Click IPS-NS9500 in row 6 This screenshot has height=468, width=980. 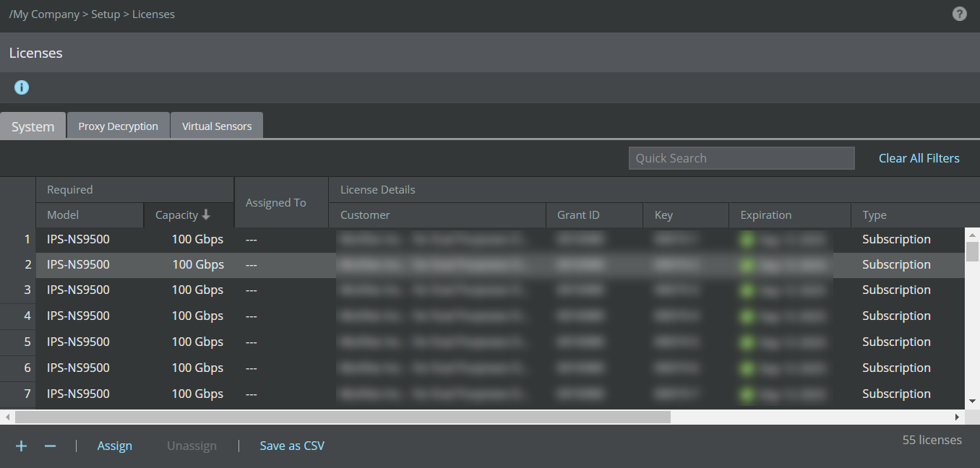(x=78, y=368)
